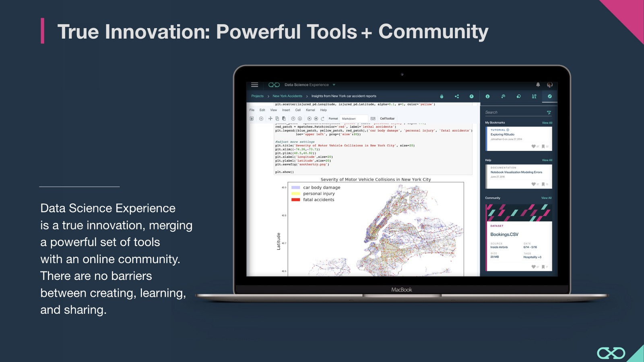644x362 pixels.
Task: Open the notebook Help menu
Action: click(x=324, y=110)
